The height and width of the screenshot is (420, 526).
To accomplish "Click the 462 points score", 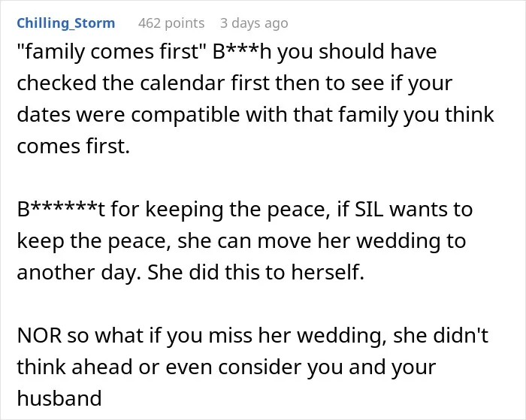I will [x=171, y=23].
